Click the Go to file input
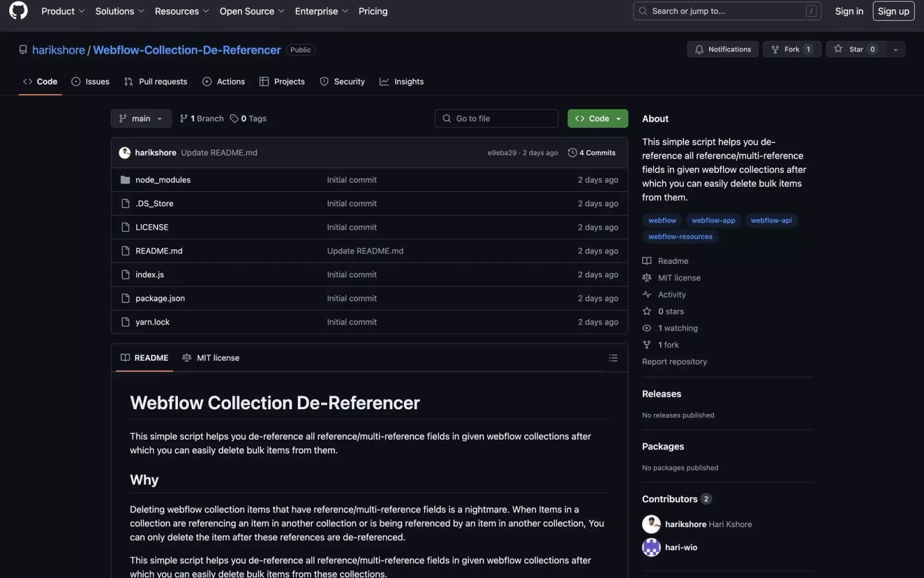Screen dimensions: 924x578 pyautogui.click(x=497, y=118)
